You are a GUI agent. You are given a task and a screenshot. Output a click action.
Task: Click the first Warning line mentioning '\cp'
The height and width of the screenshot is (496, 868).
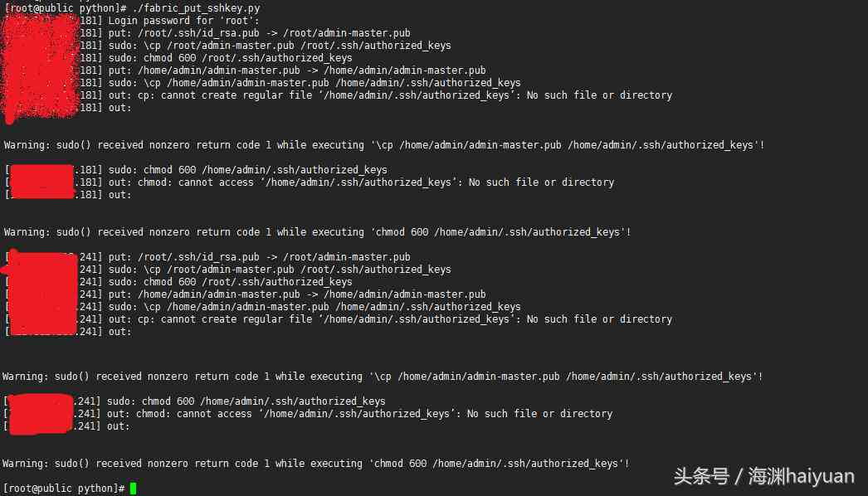point(384,145)
